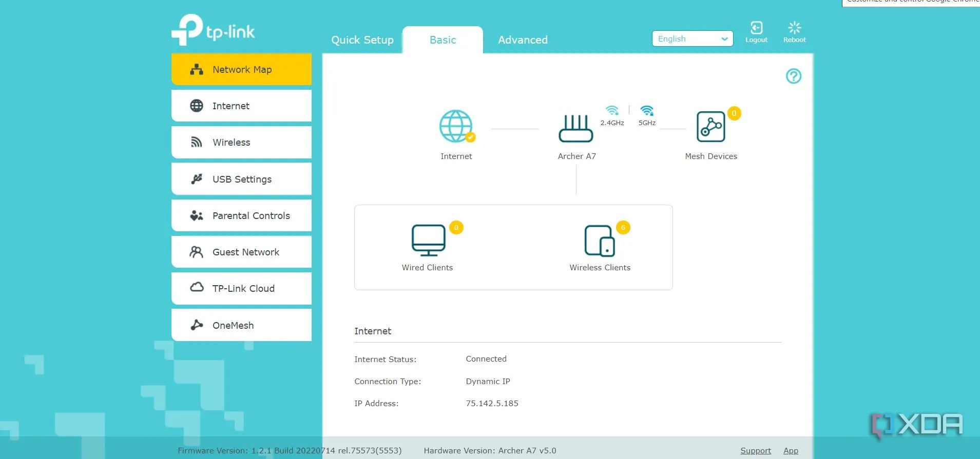Click the Mesh Devices count badge
Screen dimensions: 980x459
pyautogui.click(x=734, y=113)
